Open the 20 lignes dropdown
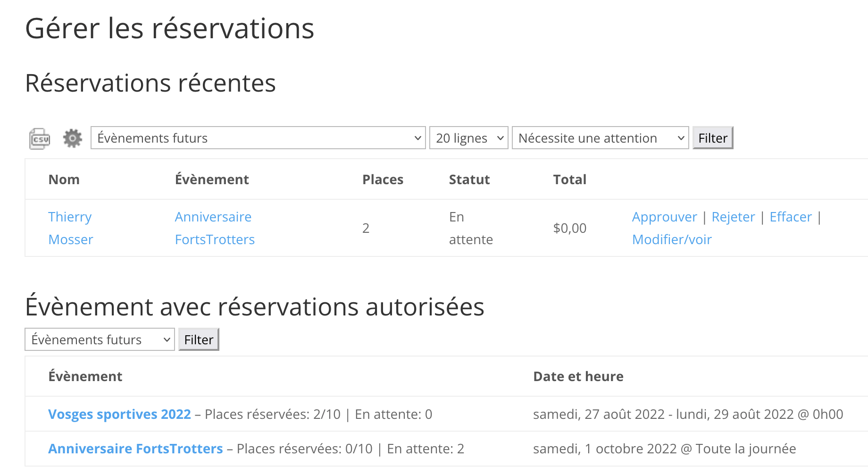This screenshot has width=868, height=476. [468, 138]
